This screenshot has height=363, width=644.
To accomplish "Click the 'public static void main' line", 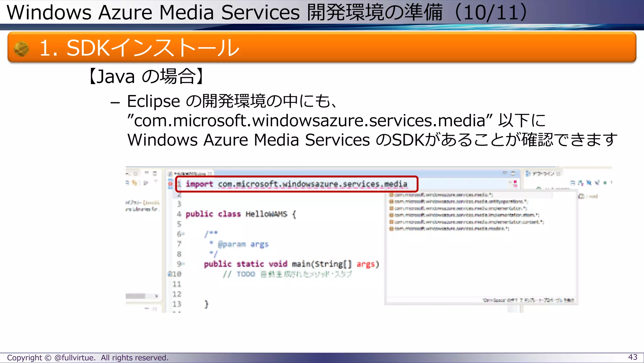I will tap(291, 264).
